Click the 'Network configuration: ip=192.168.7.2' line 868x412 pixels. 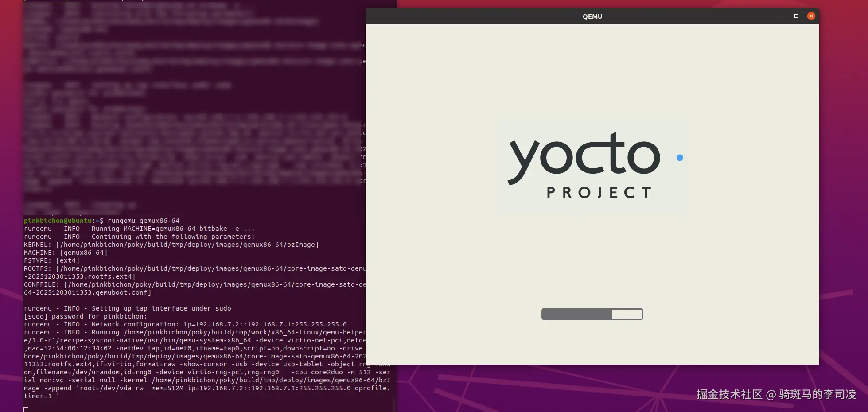click(185, 324)
